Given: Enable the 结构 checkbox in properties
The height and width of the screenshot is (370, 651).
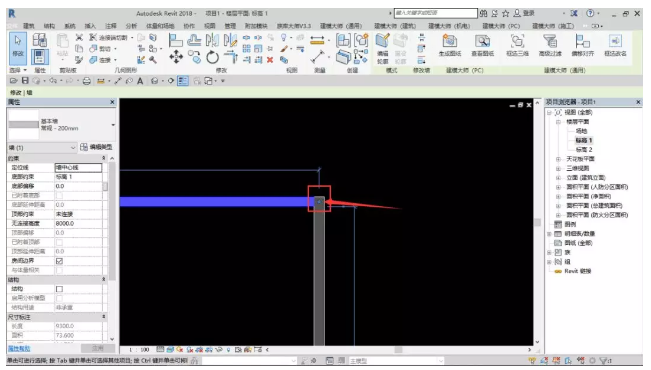Looking at the screenshot, I should 59,289.
